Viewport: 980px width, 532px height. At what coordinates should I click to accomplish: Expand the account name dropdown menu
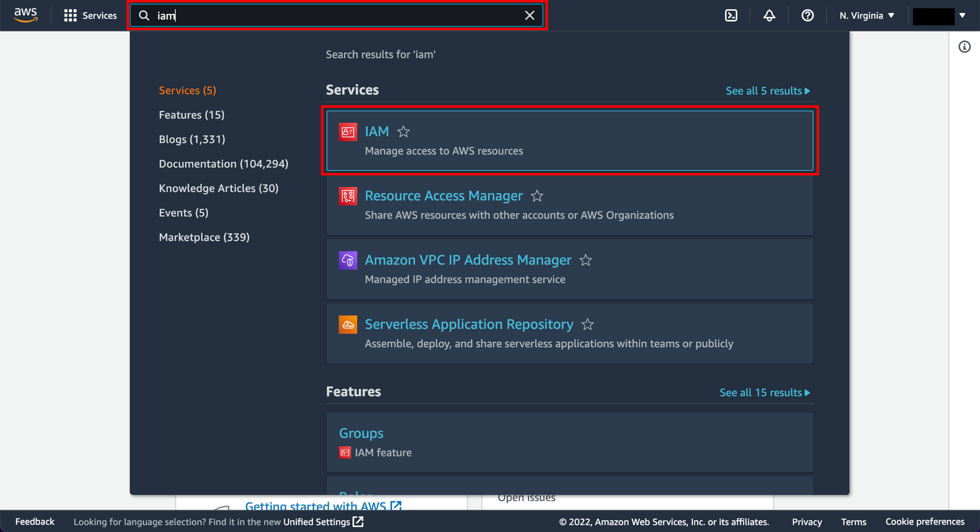click(941, 15)
